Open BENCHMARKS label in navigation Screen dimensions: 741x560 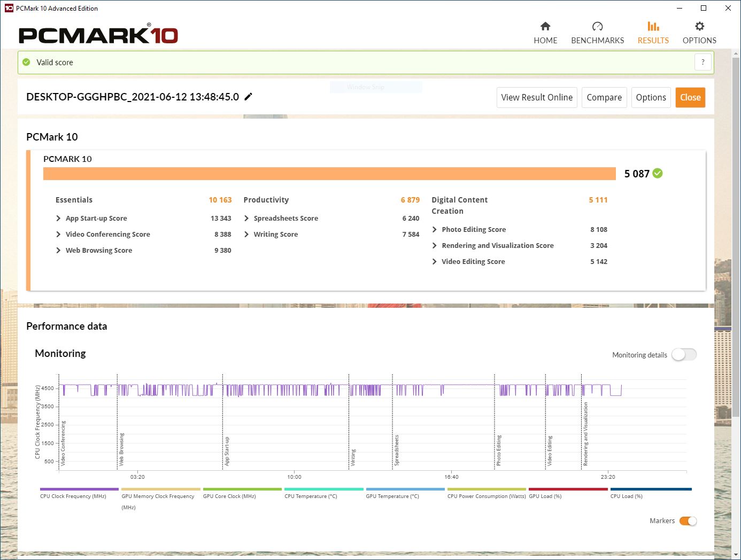tap(597, 40)
